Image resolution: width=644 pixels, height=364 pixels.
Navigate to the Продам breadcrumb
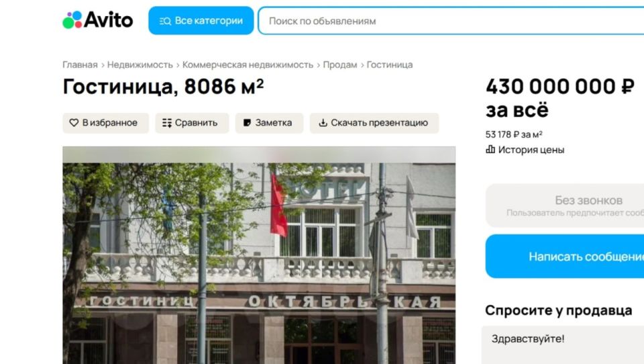[340, 64]
